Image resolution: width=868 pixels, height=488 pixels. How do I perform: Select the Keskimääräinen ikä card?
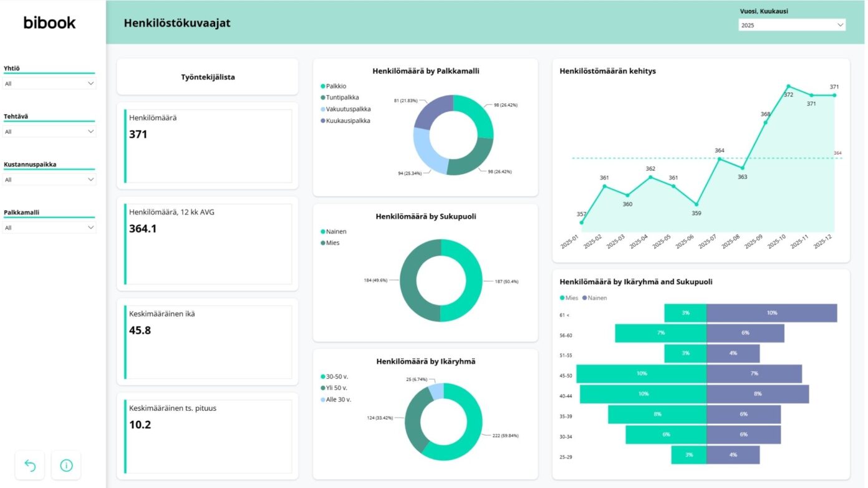click(x=208, y=337)
